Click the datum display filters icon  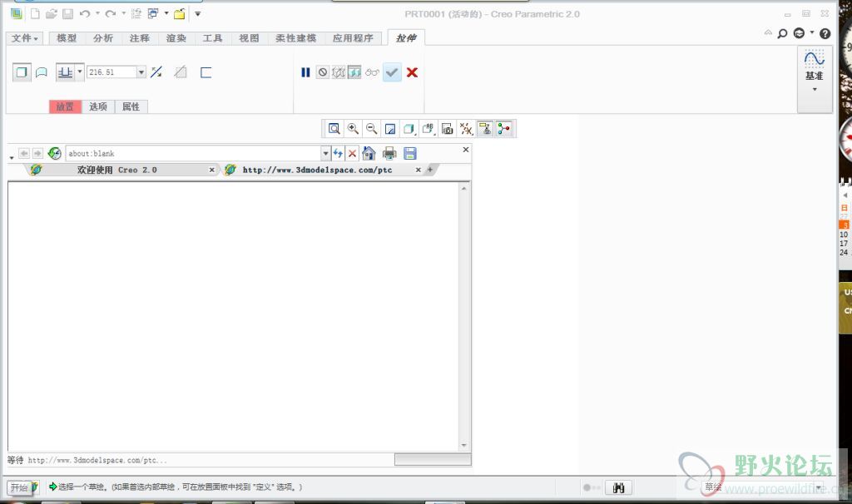pos(466,129)
